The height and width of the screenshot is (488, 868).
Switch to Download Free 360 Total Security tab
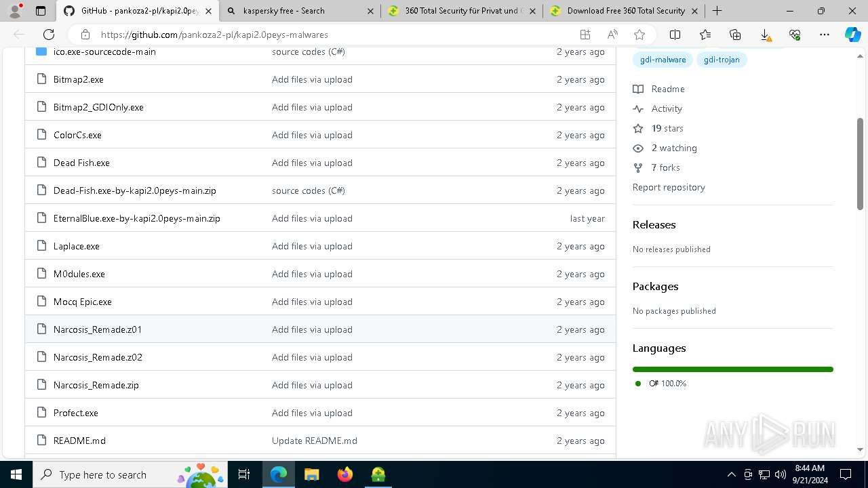coord(623,11)
